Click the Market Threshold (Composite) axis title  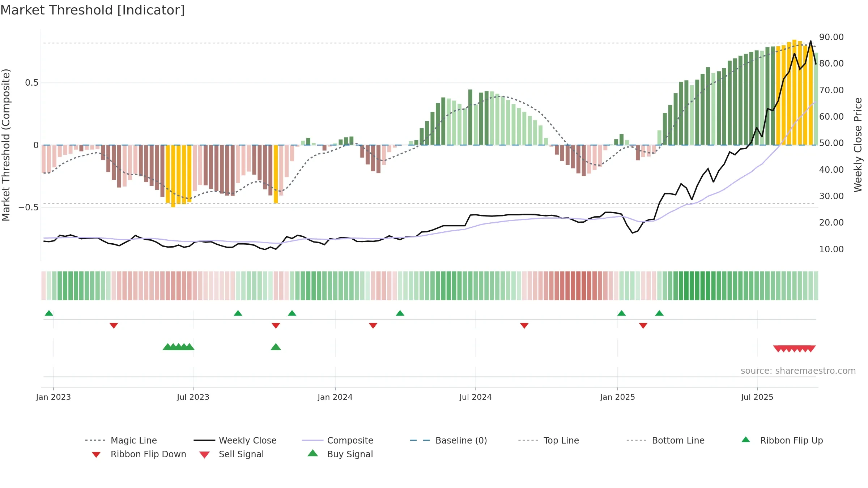6,145
